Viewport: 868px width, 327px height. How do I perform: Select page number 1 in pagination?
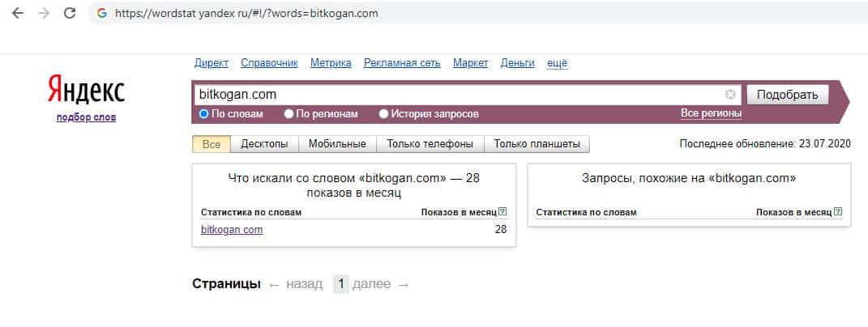click(x=341, y=284)
